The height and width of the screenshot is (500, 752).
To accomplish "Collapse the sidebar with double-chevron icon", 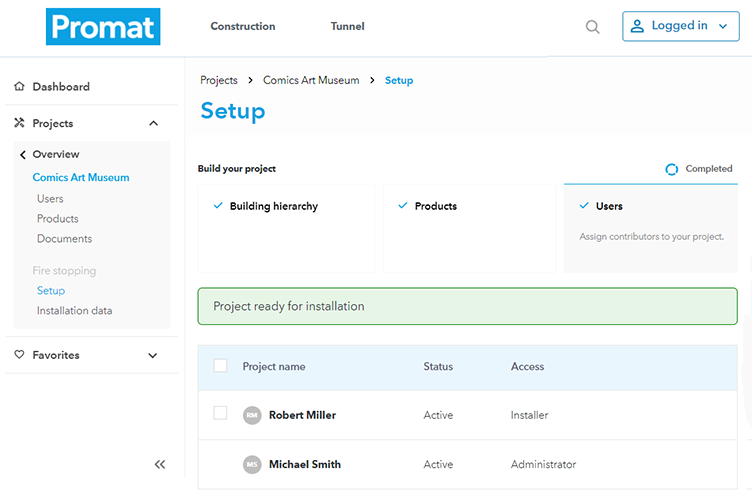I will 160,464.
